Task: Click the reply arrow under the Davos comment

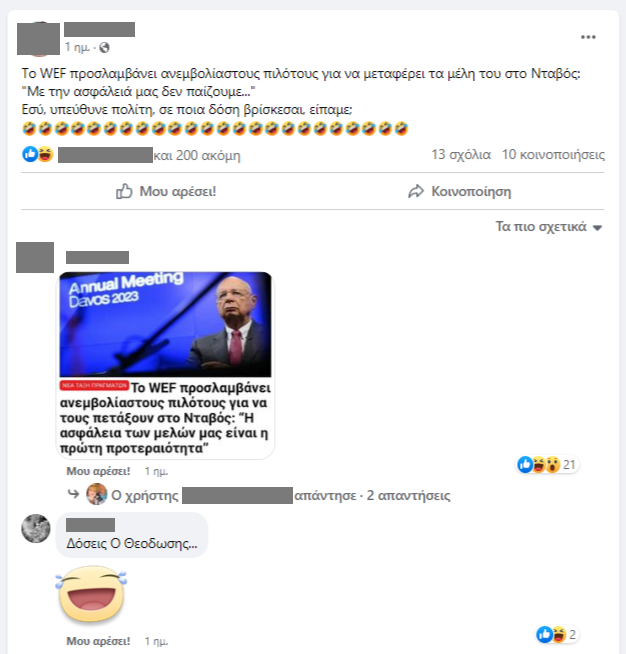Action: 73,494
